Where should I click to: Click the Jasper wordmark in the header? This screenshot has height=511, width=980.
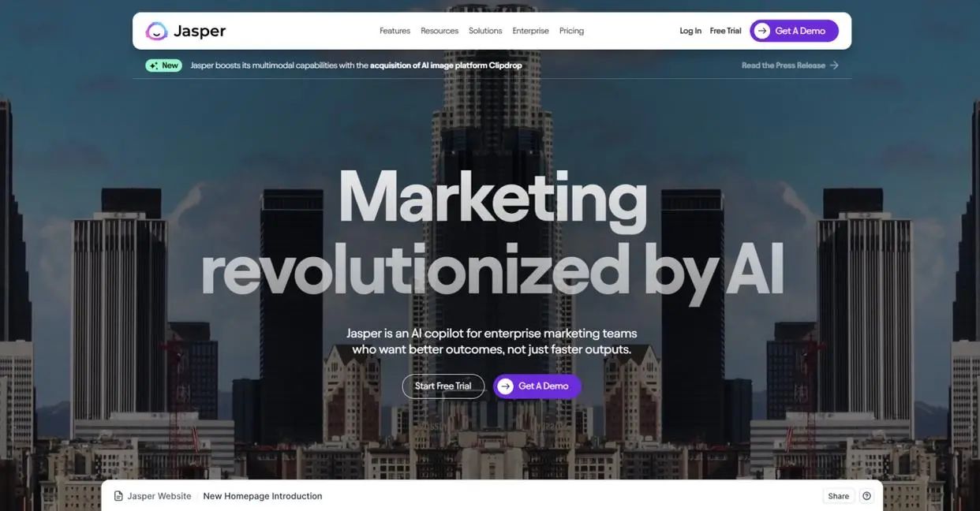(200, 32)
